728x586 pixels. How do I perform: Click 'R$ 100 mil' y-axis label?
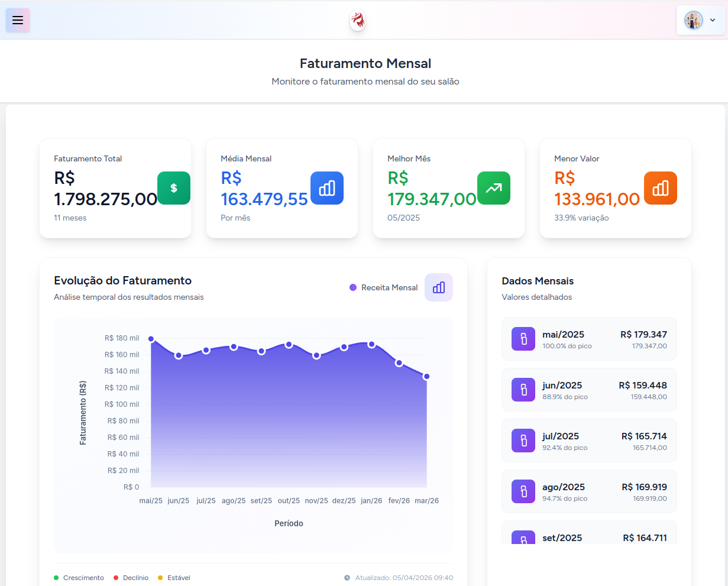(122, 404)
